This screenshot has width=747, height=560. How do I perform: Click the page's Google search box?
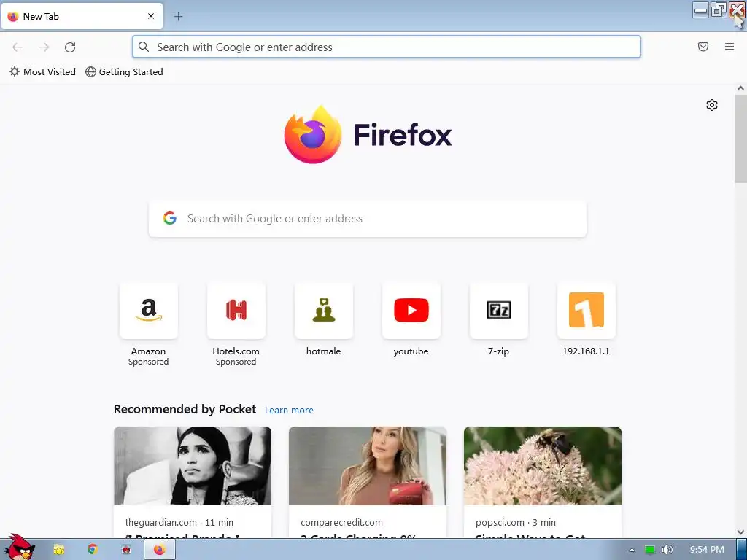(x=368, y=219)
